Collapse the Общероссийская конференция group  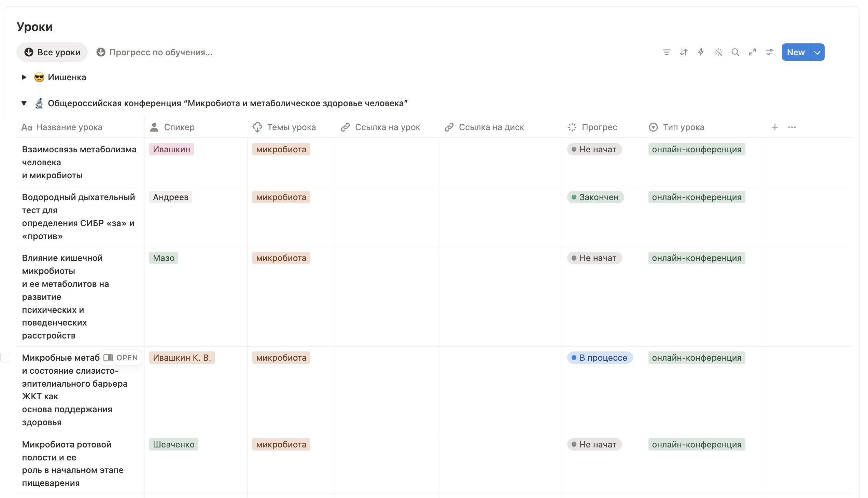tap(24, 103)
